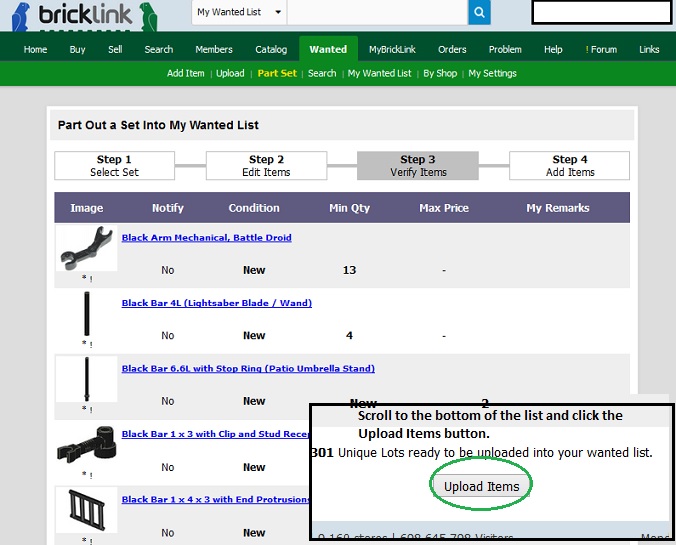676x545 pixels.
Task: Open the Buy menu
Action: pyautogui.click(x=78, y=50)
